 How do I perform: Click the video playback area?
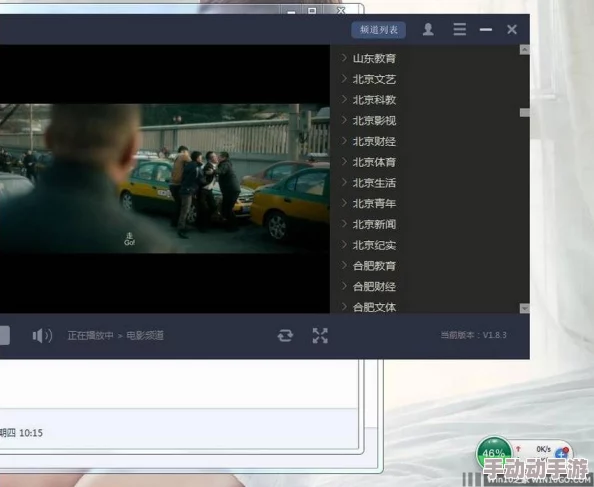[x=165, y=179]
